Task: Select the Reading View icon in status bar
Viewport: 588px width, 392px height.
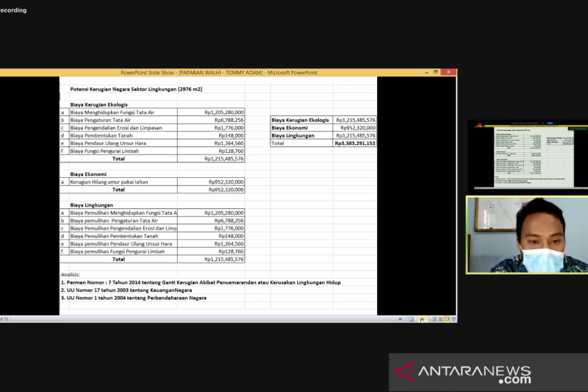Action: point(447,319)
